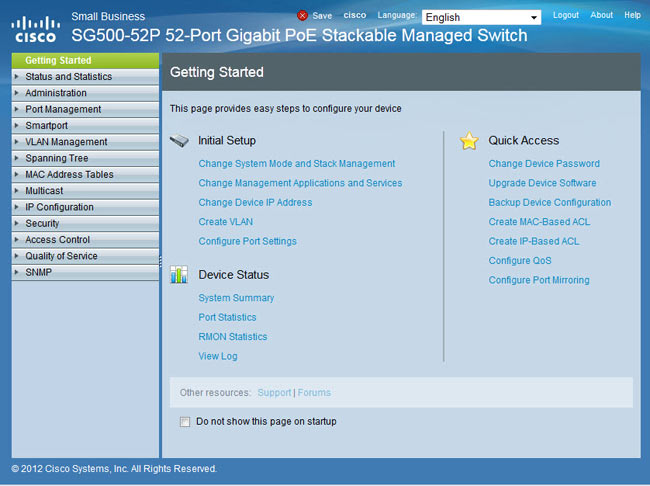Open the IP Configuration menu item
Image resolution: width=650 pixels, height=486 pixels.
(85, 207)
